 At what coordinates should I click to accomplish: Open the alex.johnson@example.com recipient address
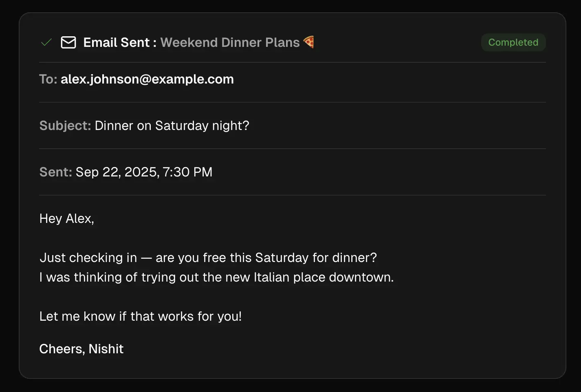pos(147,79)
